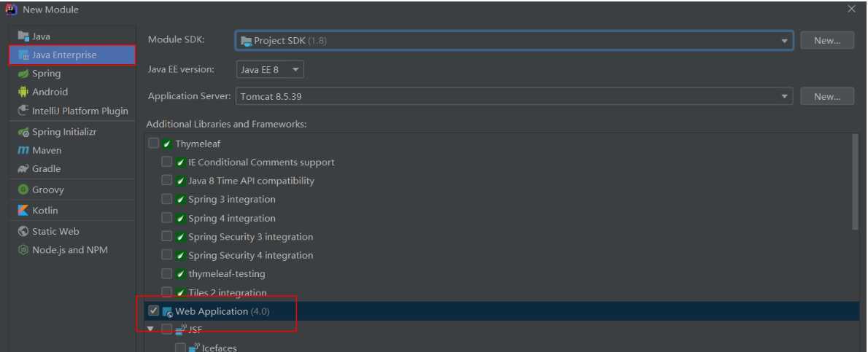Uncheck the Web Application checkbox
This screenshot has width=868, height=352.
pos(153,311)
